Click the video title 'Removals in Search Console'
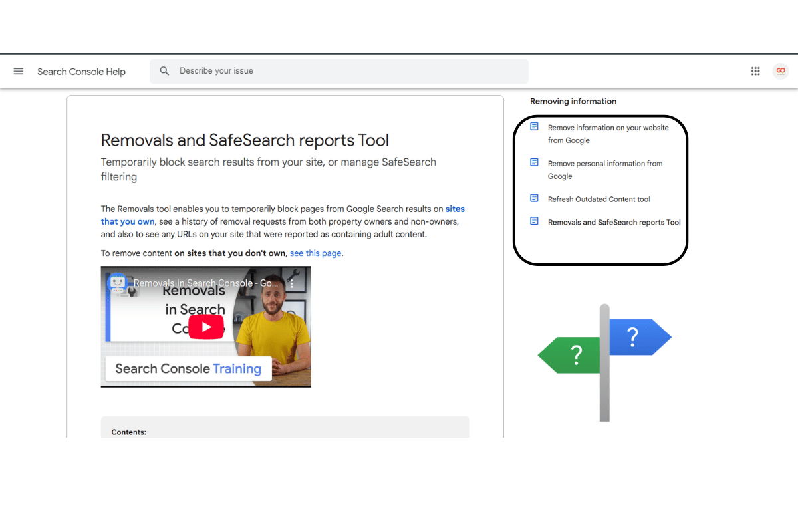This screenshot has height=532, width=798. [206, 283]
